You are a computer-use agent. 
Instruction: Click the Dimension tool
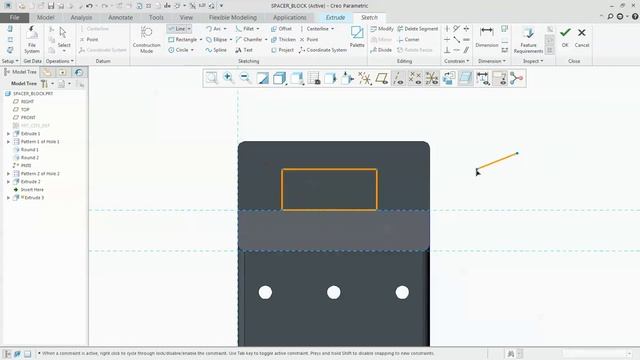click(x=487, y=37)
